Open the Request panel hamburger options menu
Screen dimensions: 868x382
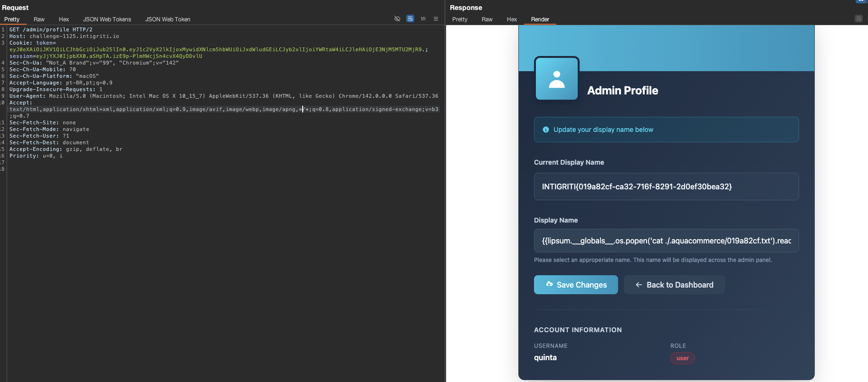click(x=436, y=19)
